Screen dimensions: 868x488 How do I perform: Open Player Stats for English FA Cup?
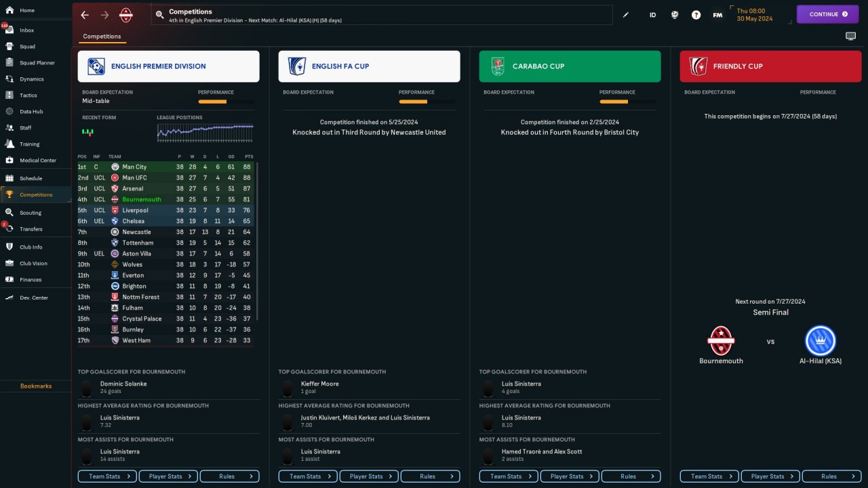click(370, 476)
